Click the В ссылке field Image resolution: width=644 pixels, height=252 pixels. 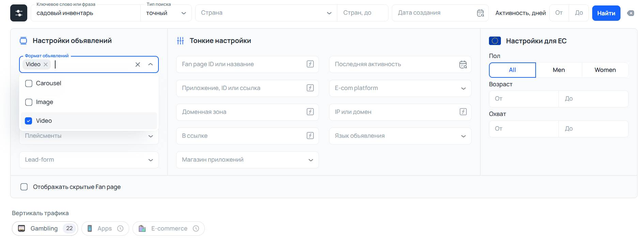247,136
